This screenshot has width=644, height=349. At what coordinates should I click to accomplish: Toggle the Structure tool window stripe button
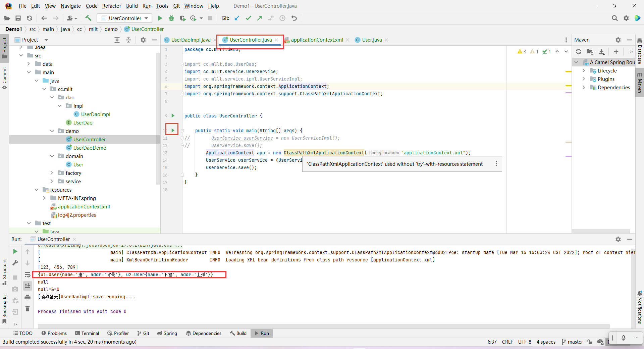(x=4, y=272)
